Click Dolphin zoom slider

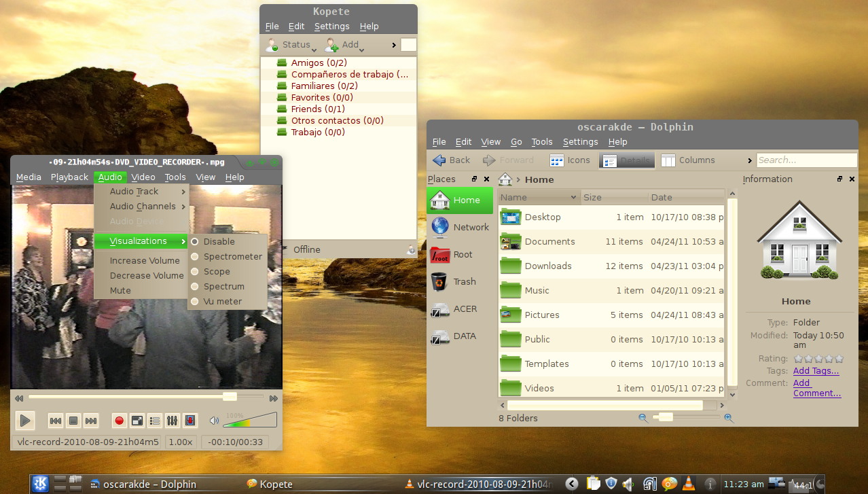686,417
